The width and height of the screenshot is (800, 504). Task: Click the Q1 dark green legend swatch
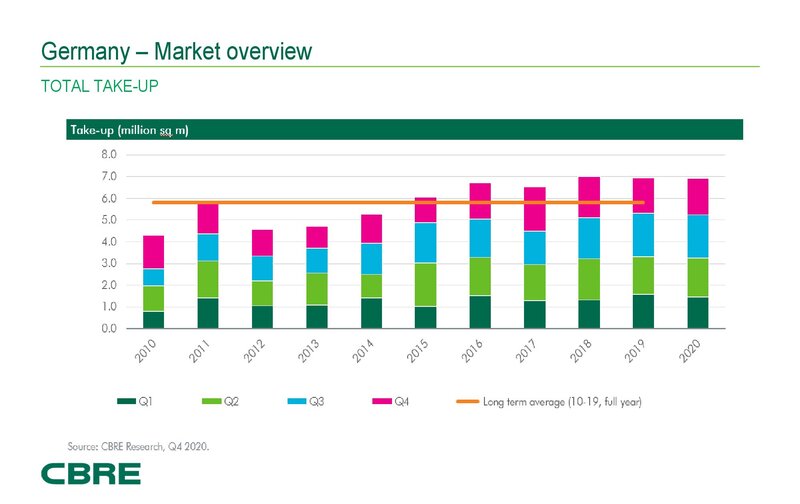(126, 402)
